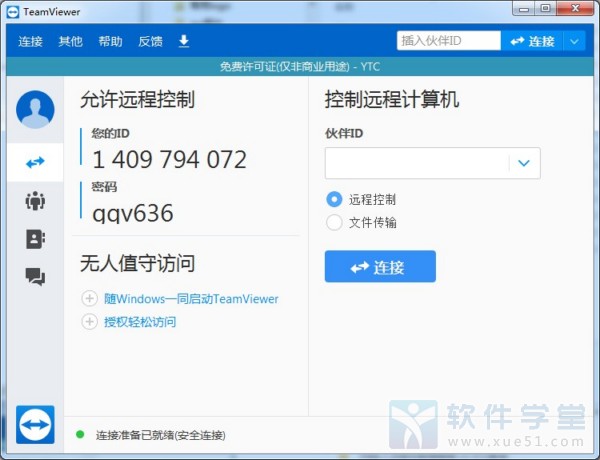Click the TeamViewer logo at bottom left

[35, 424]
